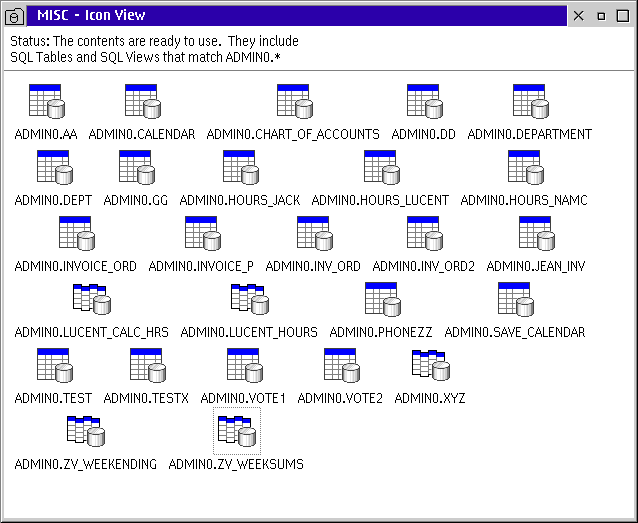Select the ADMIN0.AA table icon
638x523 pixels.
click(47, 101)
